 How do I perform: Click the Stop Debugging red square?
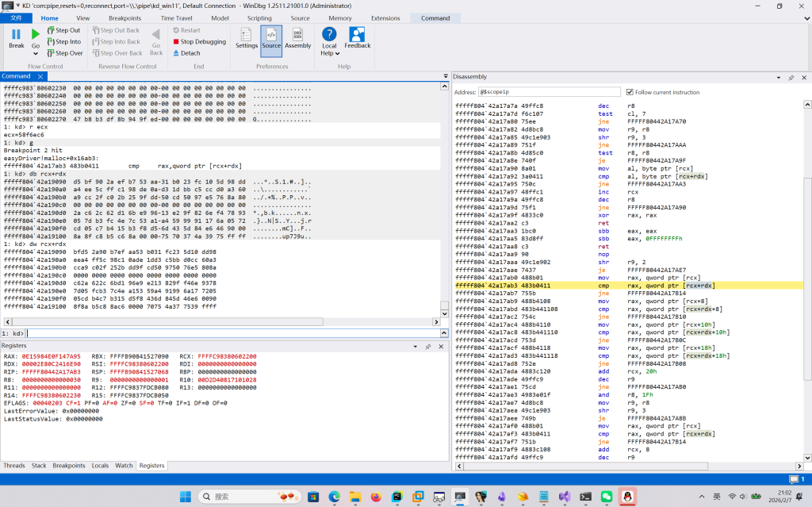pos(176,41)
